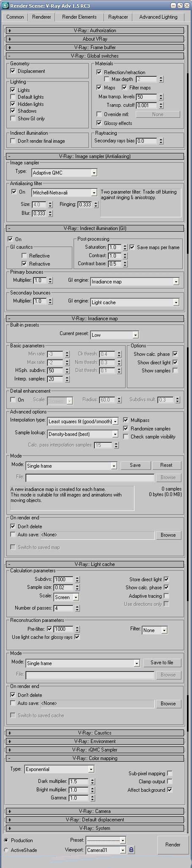This screenshot has width=192, height=868.
Task: Click the Gamma spinner arrows
Action: click(x=93, y=798)
